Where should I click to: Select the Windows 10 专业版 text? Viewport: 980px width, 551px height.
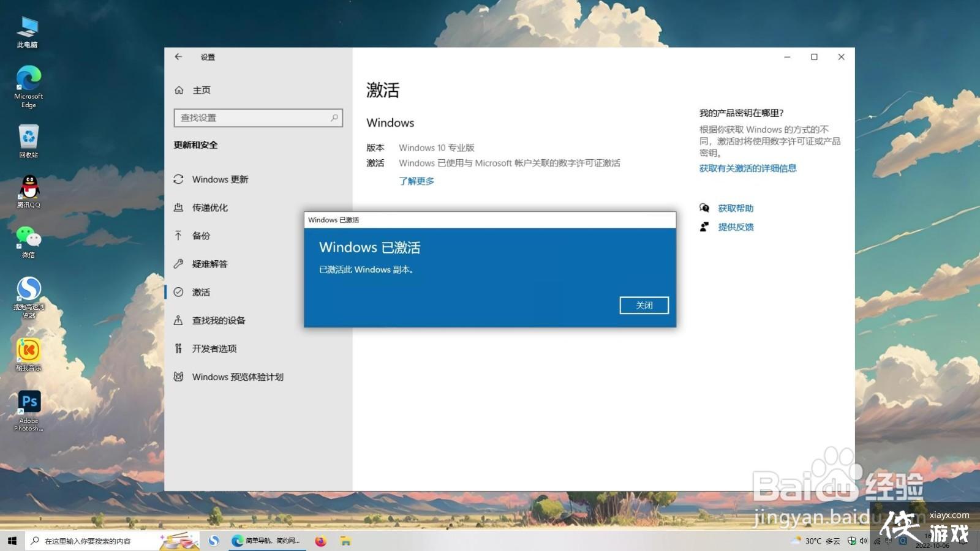point(437,148)
